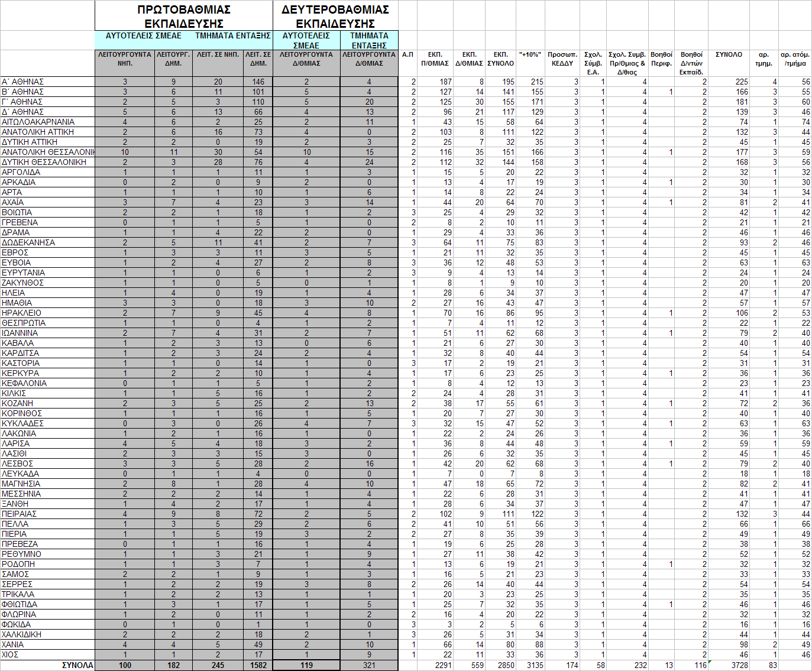Select total 321 in ΣΥΝΟΛΑ row

click(369, 665)
